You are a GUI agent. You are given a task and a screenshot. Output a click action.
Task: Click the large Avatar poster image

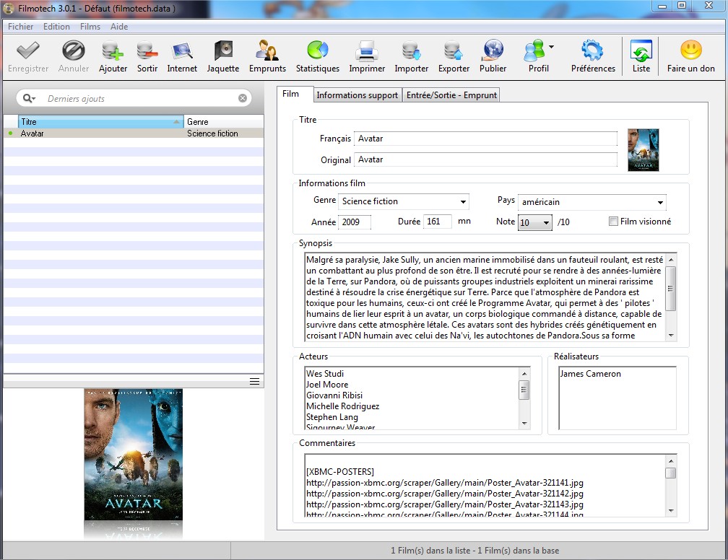click(133, 455)
